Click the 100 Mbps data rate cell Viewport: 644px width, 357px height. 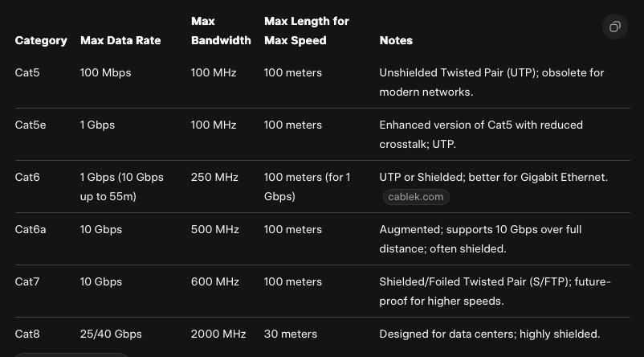coord(105,72)
